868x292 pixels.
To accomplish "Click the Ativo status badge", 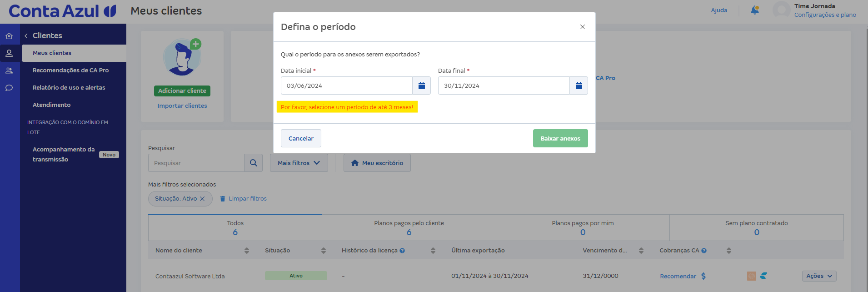I will [296, 276].
